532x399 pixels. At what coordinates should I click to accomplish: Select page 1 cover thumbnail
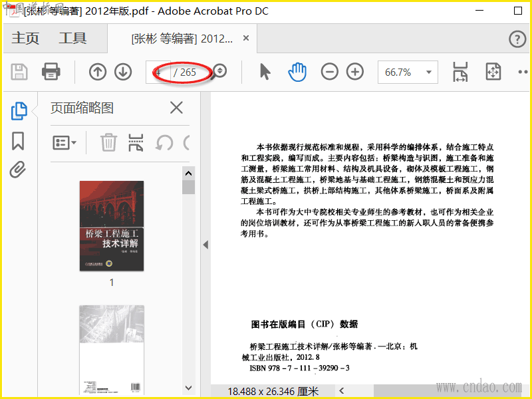[x=112, y=225]
